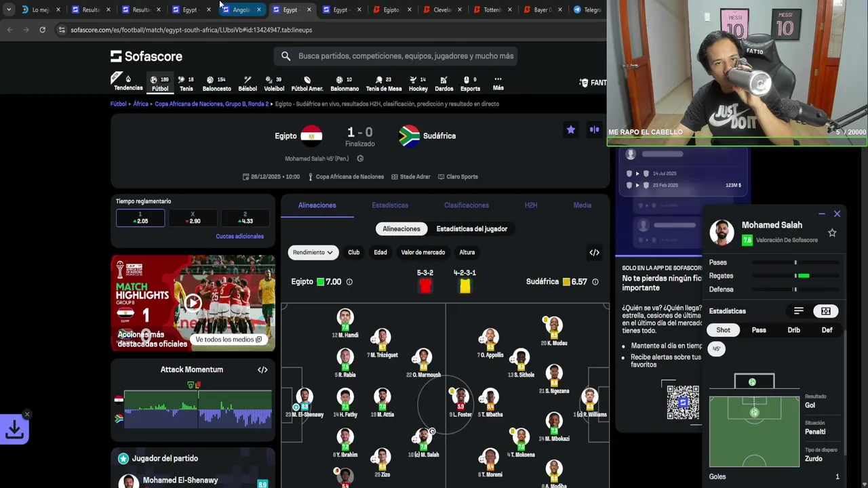Open the África breadcrumb link

click(140, 104)
